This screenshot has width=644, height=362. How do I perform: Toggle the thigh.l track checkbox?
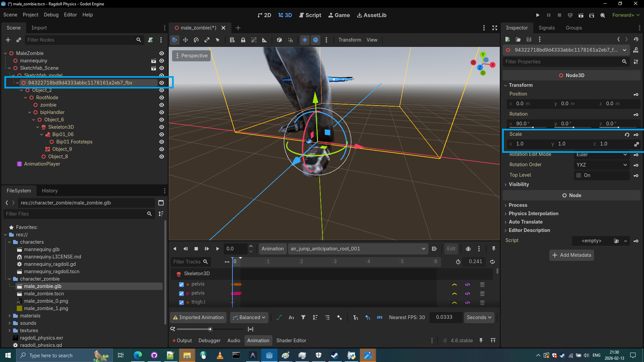coord(181,302)
